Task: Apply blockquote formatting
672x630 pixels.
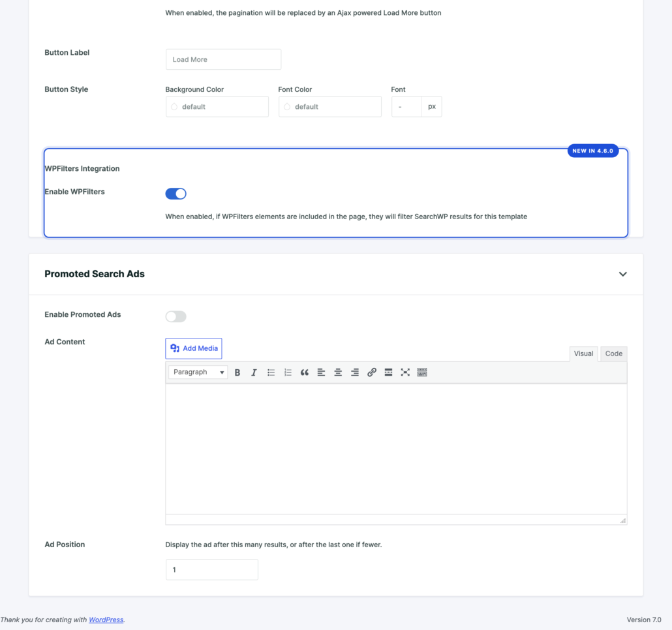Action: pos(304,372)
